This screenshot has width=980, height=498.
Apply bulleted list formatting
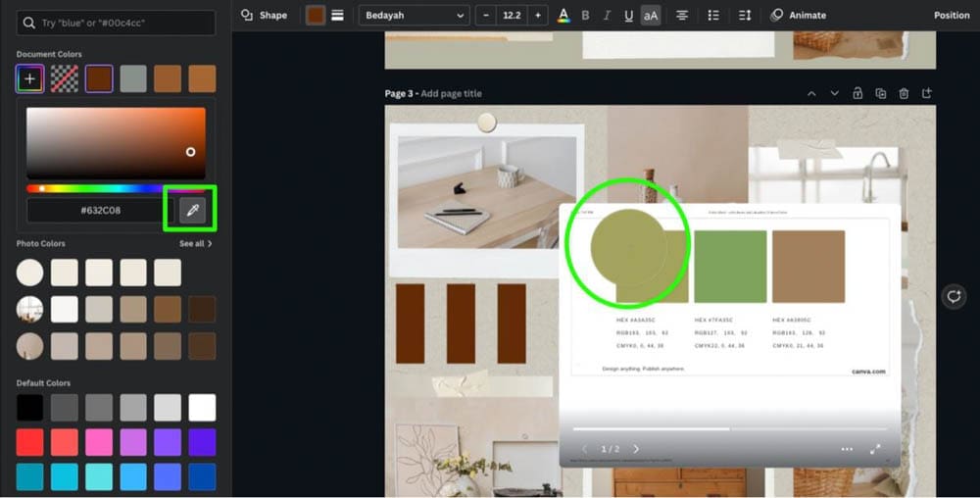[x=712, y=16]
